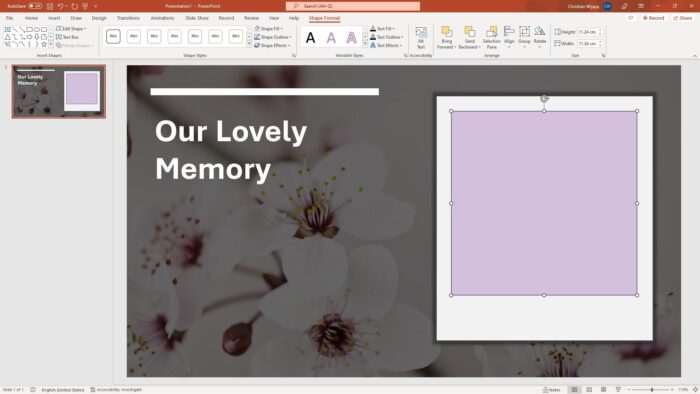Open the Group objects menu
Screen dimensions: 700x394
click(x=525, y=37)
